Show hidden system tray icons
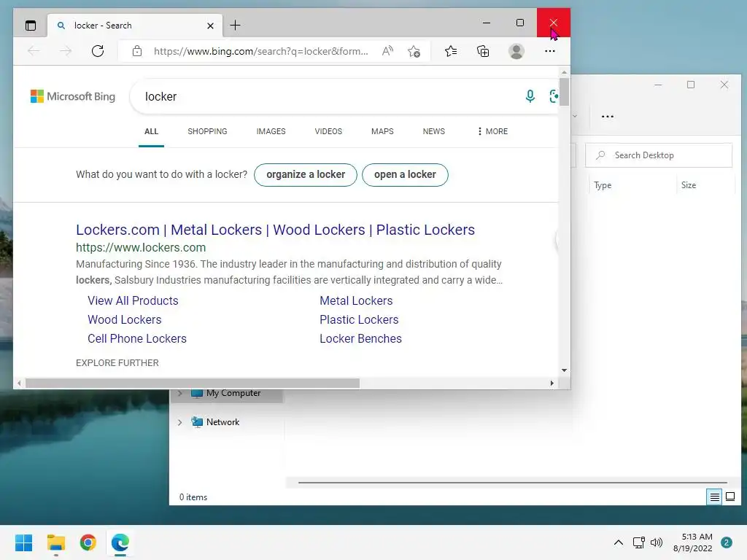This screenshot has width=747, height=560. coord(619,542)
